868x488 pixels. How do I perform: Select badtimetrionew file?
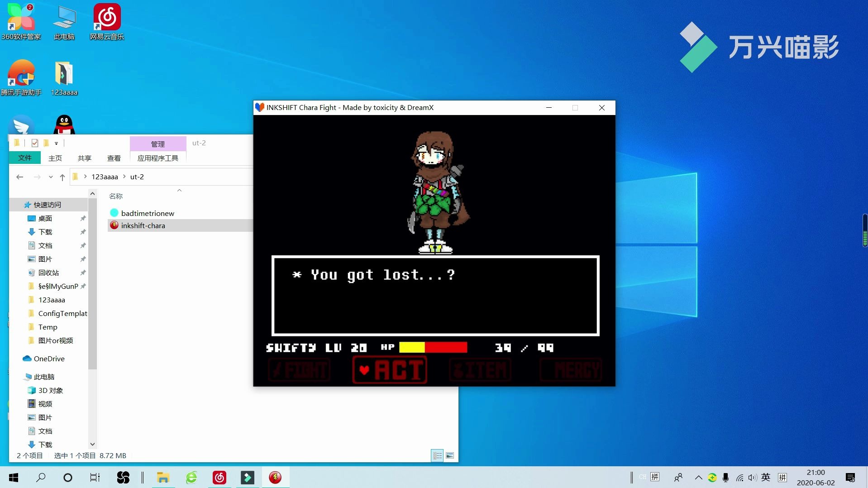pyautogui.click(x=148, y=213)
